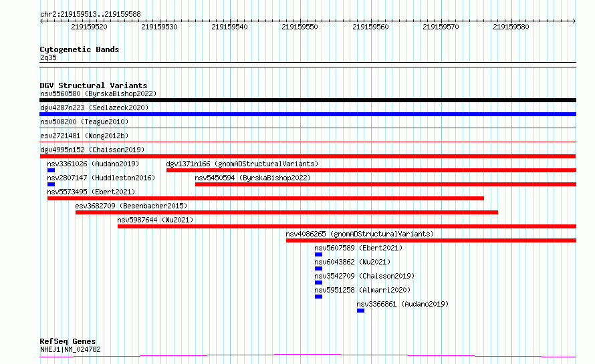Open nsv4086265 (gnomADStructuralVariants) label
Image resolution: width=595 pixels, height=364 pixels.
tap(360, 234)
